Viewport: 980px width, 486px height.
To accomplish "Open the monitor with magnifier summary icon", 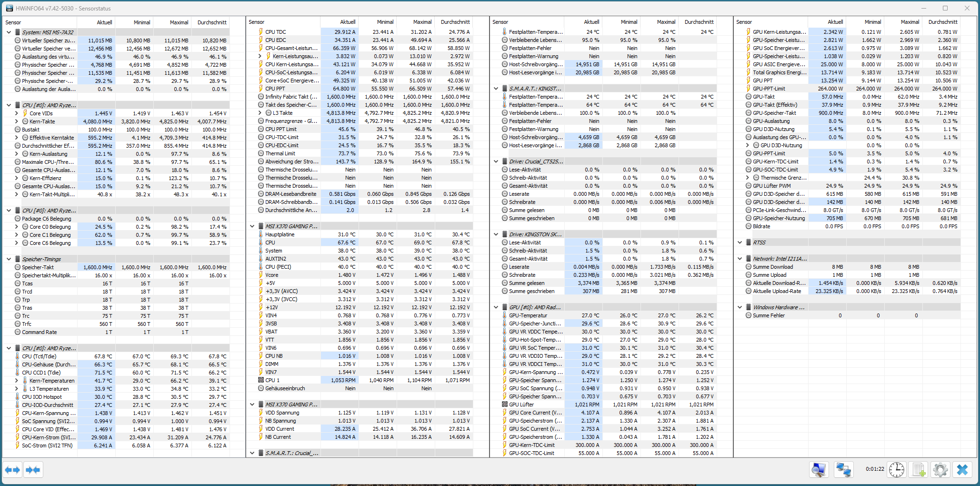I will click(819, 470).
